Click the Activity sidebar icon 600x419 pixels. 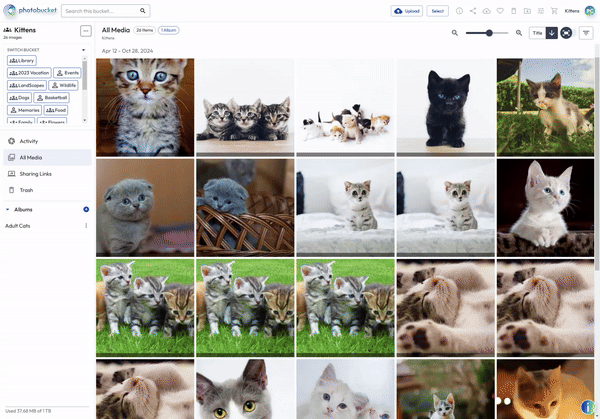(x=11, y=141)
